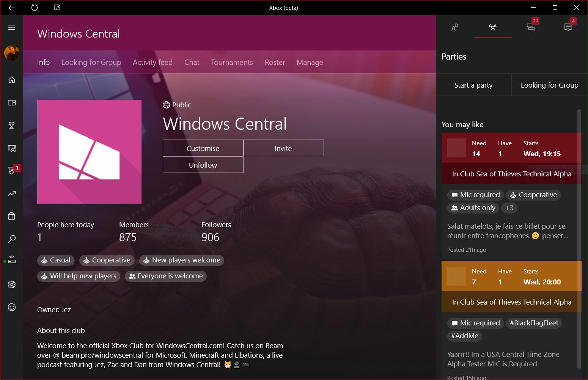Click the Parties panel scrollbar
Viewport: 588px width, 380px height.
[x=579, y=239]
